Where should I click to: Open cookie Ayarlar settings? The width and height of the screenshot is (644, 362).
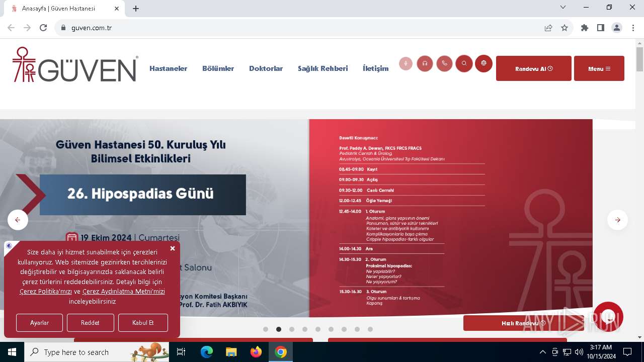39,323
